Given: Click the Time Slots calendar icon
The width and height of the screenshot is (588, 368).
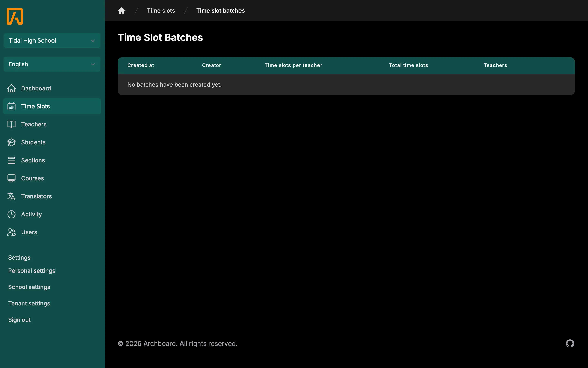Looking at the screenshot, I should click(x=11, y=106).
